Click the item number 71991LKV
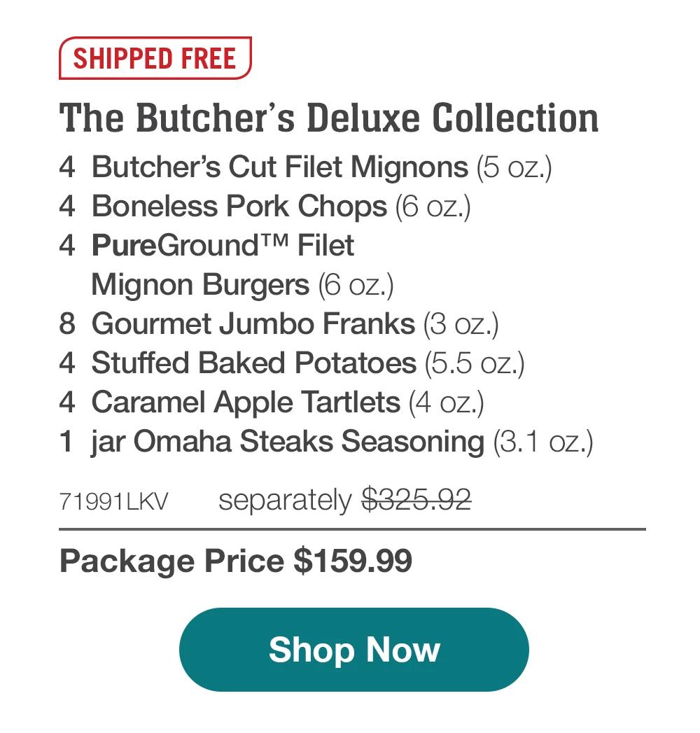This screenshot has width=700, height=733. 113,501
